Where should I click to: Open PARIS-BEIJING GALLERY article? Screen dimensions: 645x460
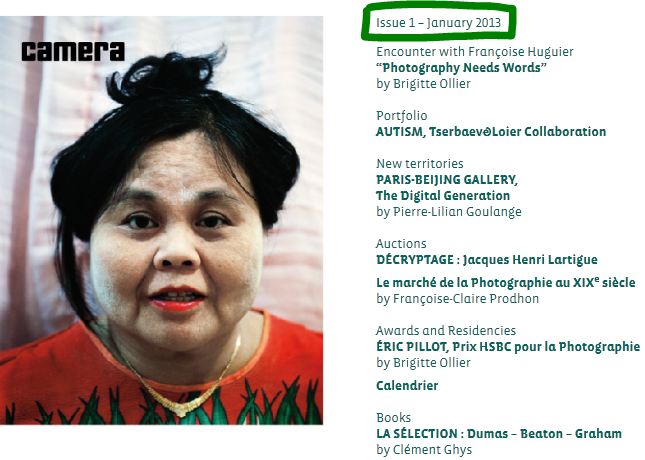point(447,180)
